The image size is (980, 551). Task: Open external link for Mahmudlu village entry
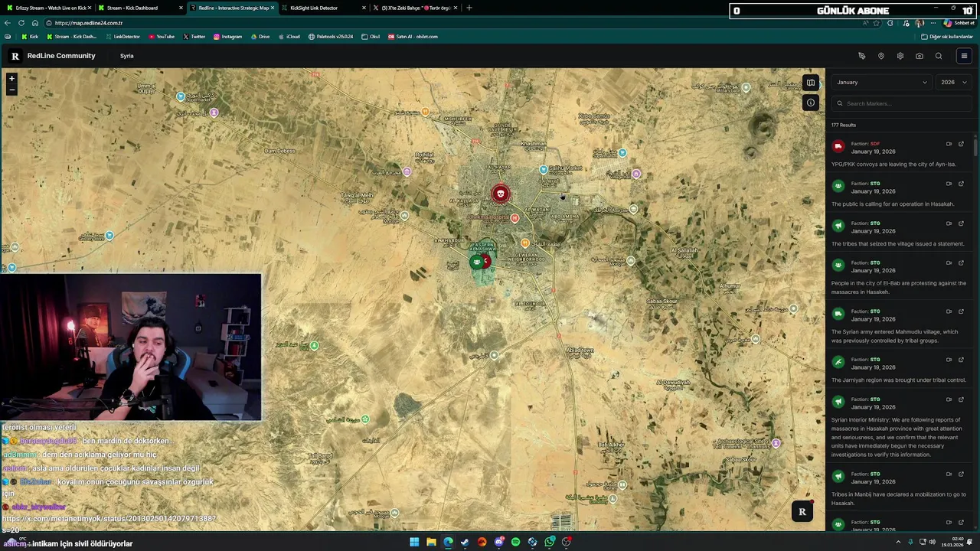coord(961,311)
